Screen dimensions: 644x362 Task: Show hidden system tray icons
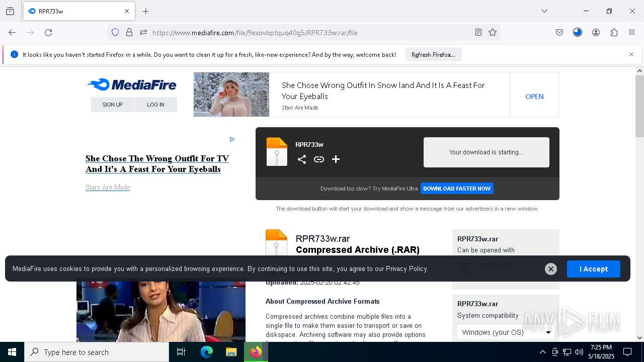(542, 352)
